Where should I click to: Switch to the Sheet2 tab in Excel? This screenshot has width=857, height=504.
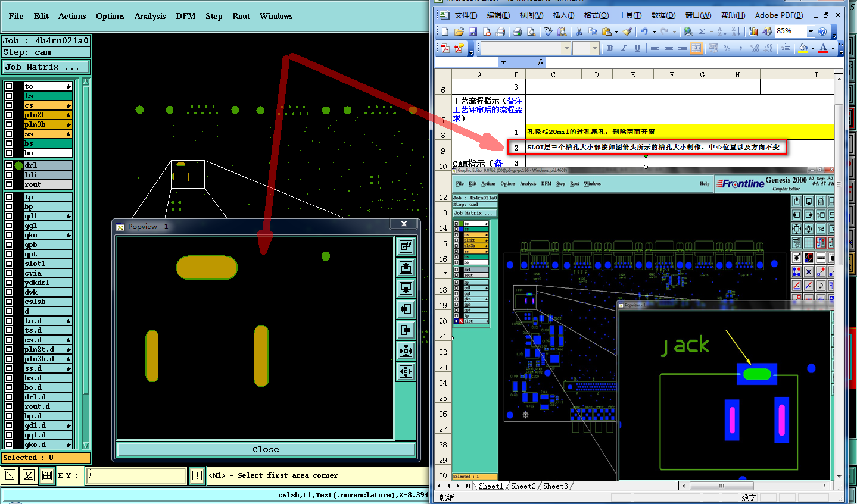click(x=523, y=486)
